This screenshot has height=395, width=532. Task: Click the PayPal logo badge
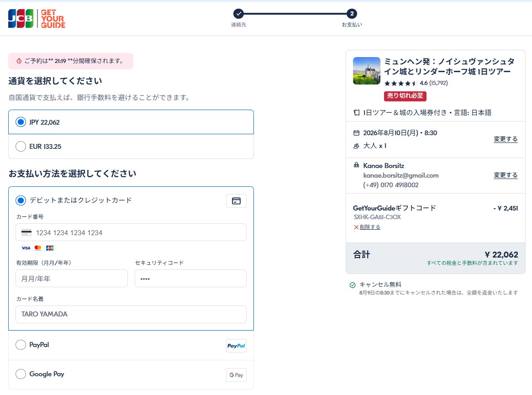pos(236,346)
